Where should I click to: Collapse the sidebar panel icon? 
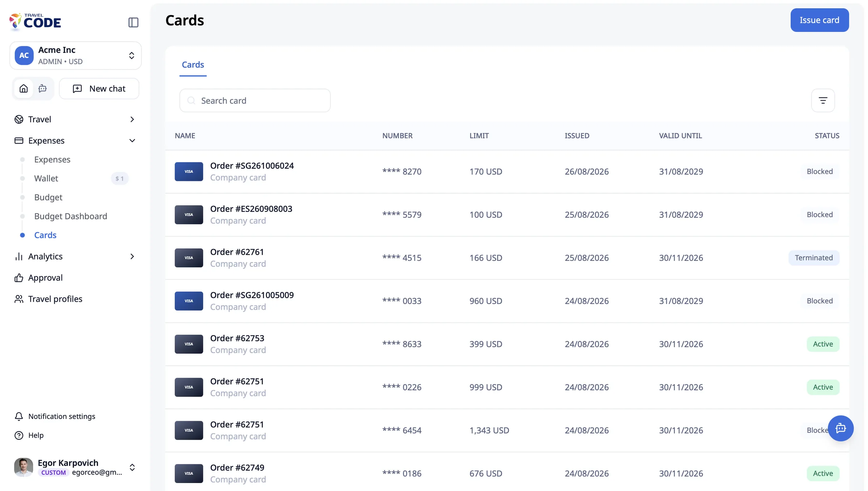tap(133, 22)
